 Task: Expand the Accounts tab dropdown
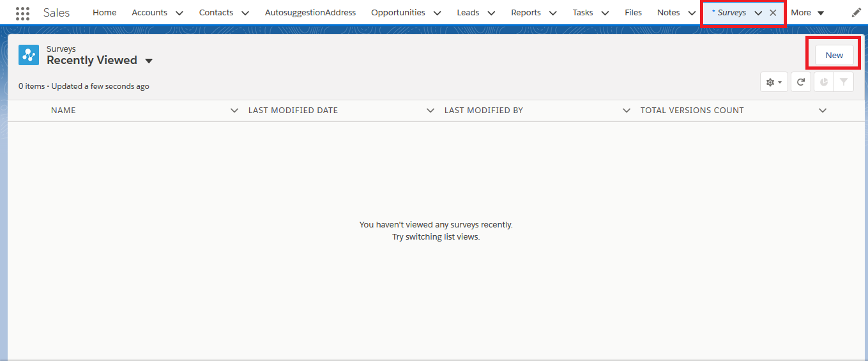(179, 13)
